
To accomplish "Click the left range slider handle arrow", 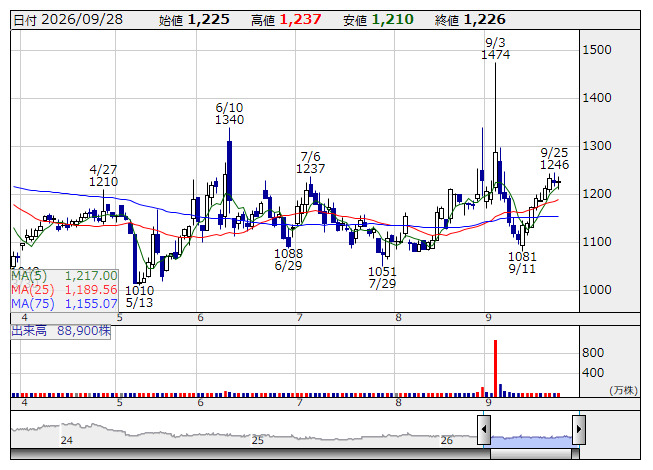I will pyautogui.click(x=484, y=429).
